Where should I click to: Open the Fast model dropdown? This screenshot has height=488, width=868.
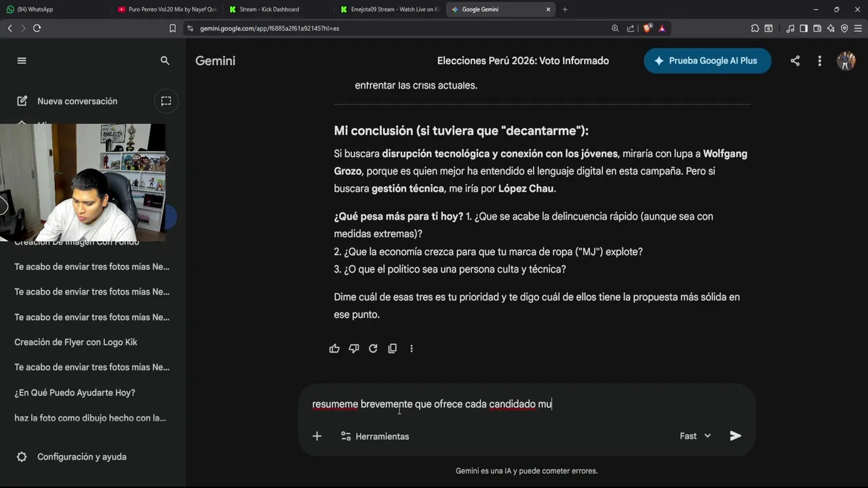pyautogui.click(x=695, y=436)
